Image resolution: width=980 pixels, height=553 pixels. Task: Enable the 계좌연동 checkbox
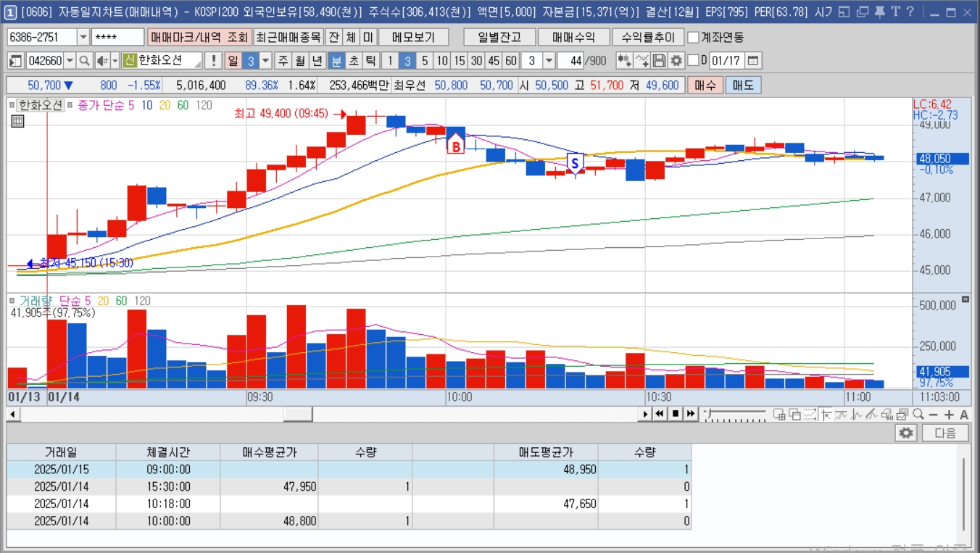tap(694, 37)
